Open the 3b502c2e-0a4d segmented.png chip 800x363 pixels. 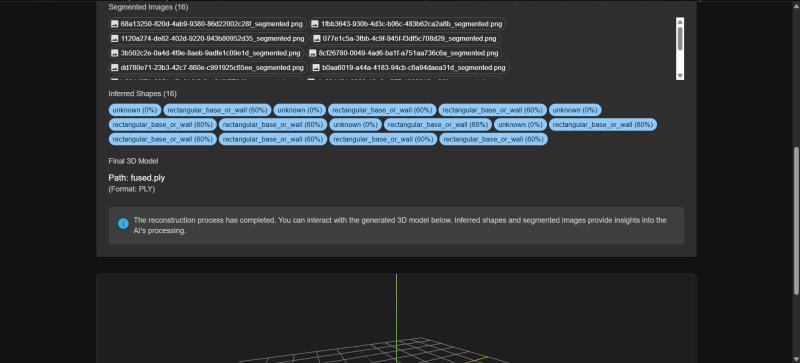[207, 53]
